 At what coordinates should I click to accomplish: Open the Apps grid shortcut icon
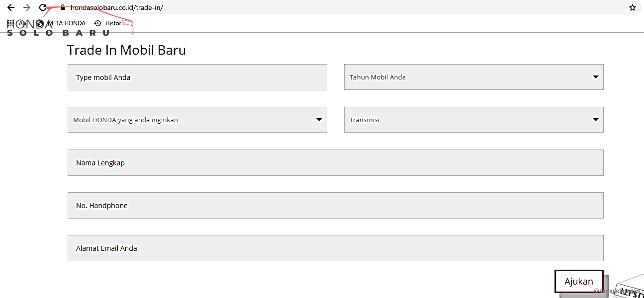click(10, 23)
